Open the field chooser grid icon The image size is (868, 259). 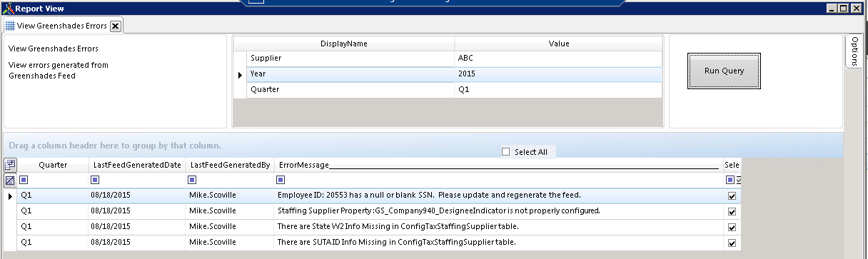tap(10, 165)
